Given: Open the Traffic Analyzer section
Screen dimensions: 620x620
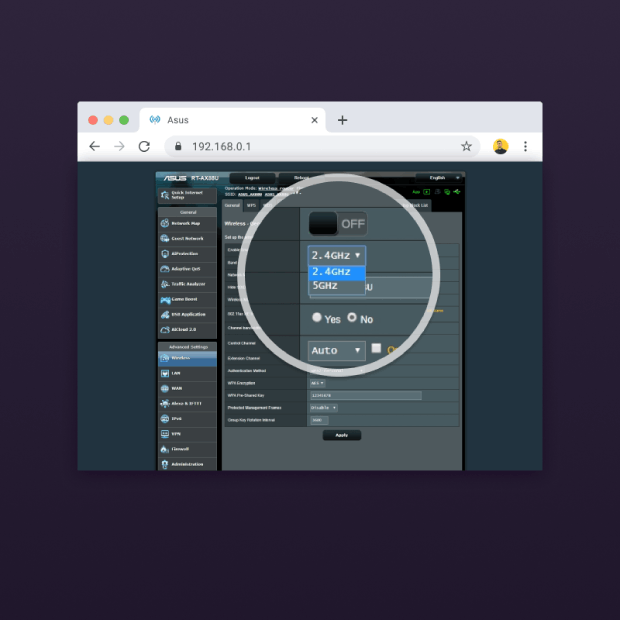Looking at the screenshot, I should pyautogui.click(x=187, y=284).
